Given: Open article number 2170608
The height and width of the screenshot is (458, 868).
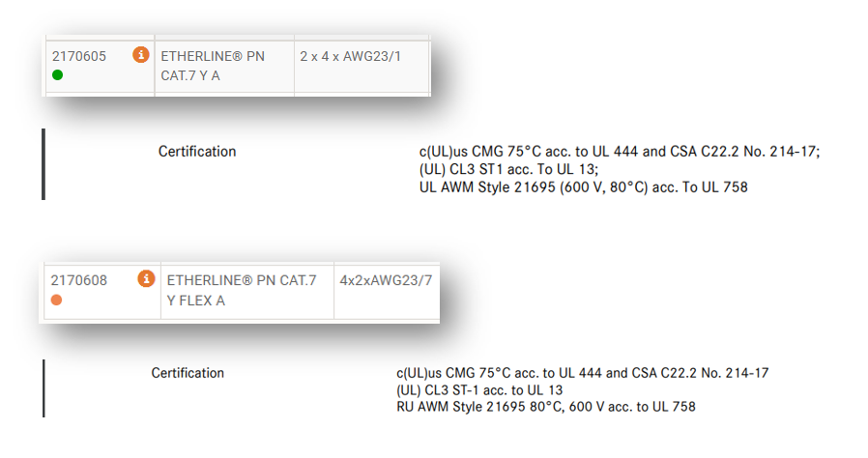Looking at the screenshot, I should (79, 280).
